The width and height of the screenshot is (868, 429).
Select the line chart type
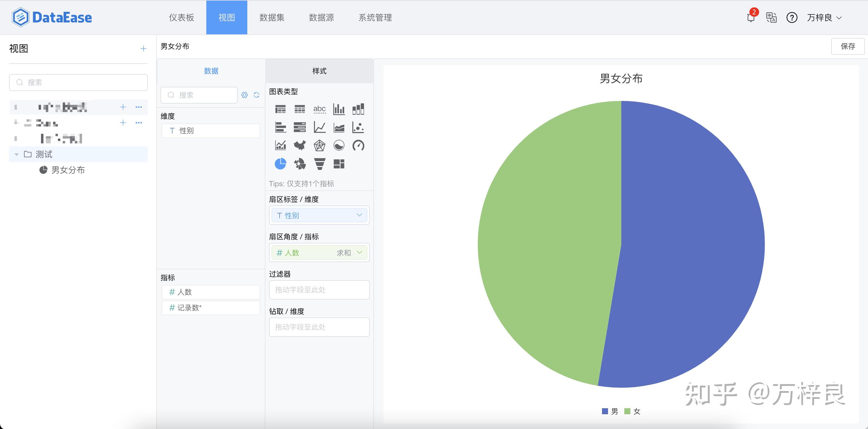(319, 127)
